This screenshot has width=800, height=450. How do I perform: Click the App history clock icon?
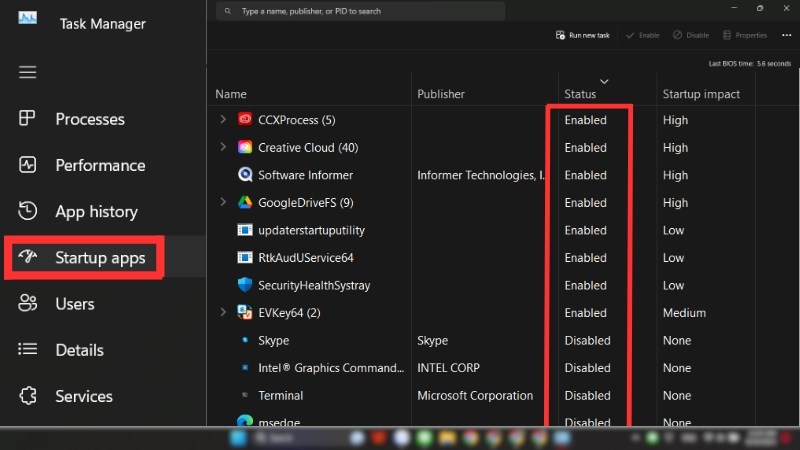tap(28, 211)
